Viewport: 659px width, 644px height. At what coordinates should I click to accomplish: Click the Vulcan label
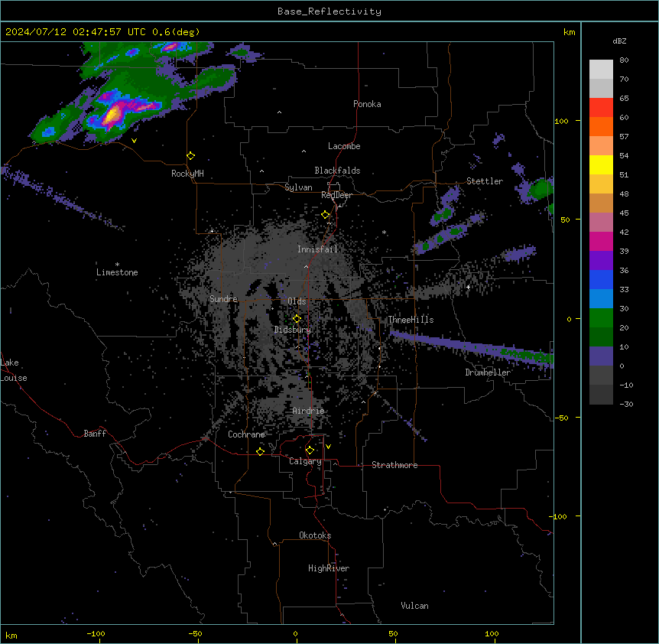click(x=415, y=606)
